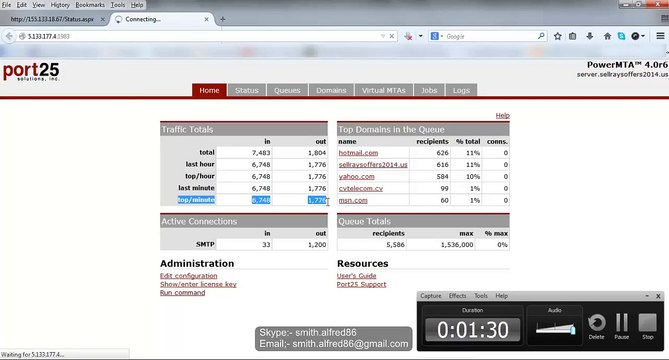The width and height of the screenshot is (669, 360).
Task: Click queue recipients value 5,586
Action: point(395,245)
